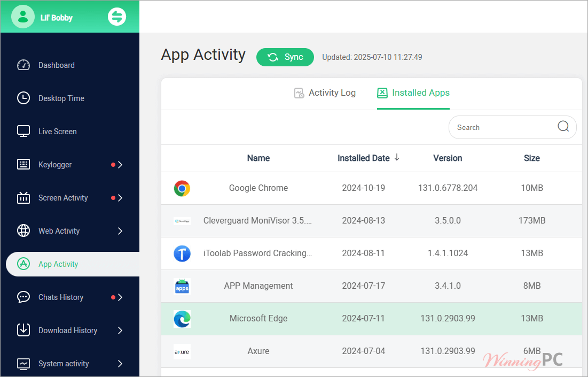588x377 pixels.
Task: Select the Google Chrome row name
Action: pos(258,188)
